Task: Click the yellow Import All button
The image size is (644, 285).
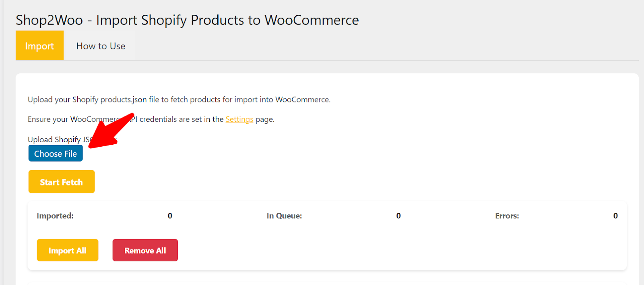Action: 68,250
